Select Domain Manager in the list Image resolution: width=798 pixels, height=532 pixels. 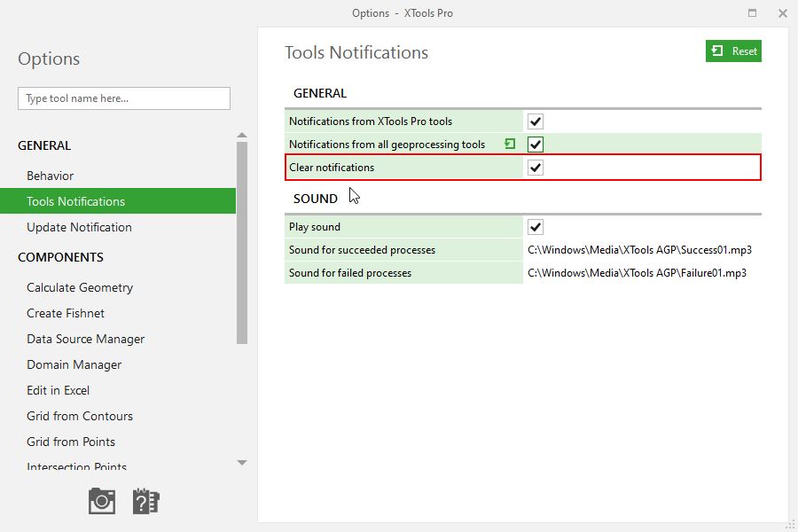[74, 364]
